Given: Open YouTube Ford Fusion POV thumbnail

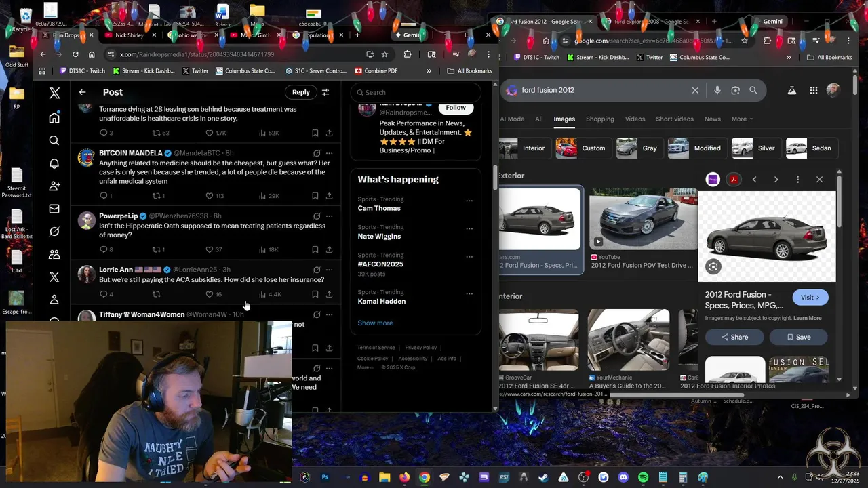Looking at the screenshot, I should point(643,219).
